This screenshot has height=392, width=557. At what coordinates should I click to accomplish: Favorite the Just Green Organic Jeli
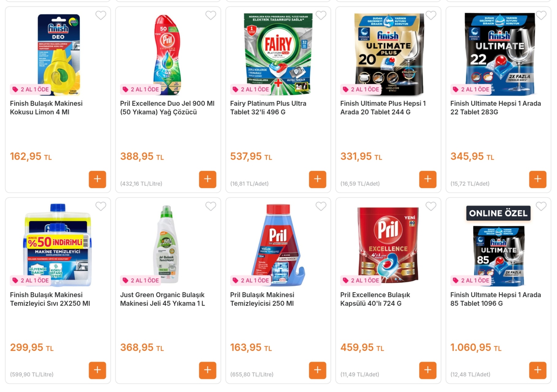point(211,206)
